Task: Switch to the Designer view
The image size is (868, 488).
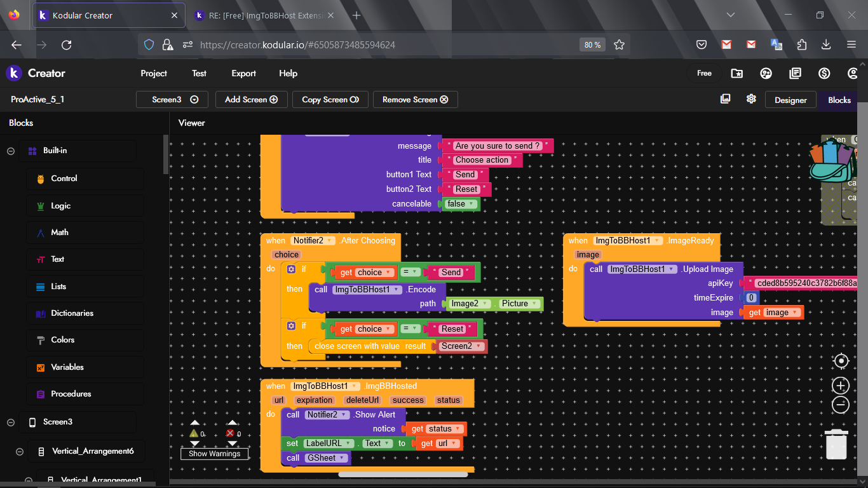Action: pos(790,100)
